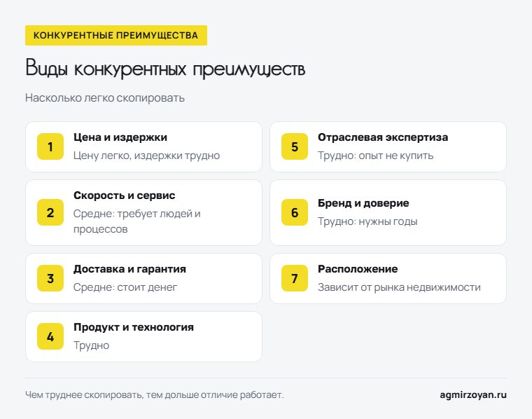Open the agmirzoyan.ru link

click(473, 395)
